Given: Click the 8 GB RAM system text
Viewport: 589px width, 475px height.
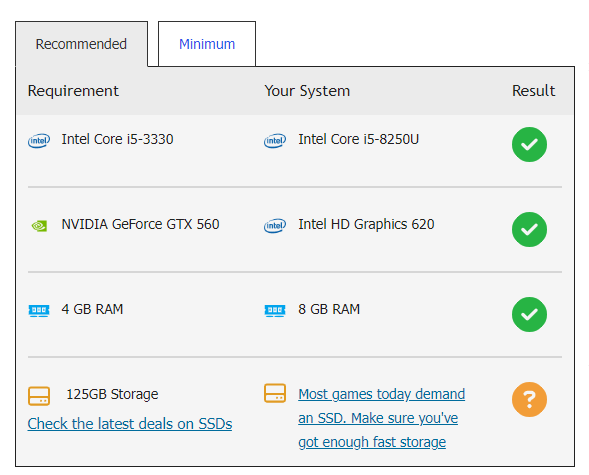Looking at the screenshot, I should click(x=329, y=309).
